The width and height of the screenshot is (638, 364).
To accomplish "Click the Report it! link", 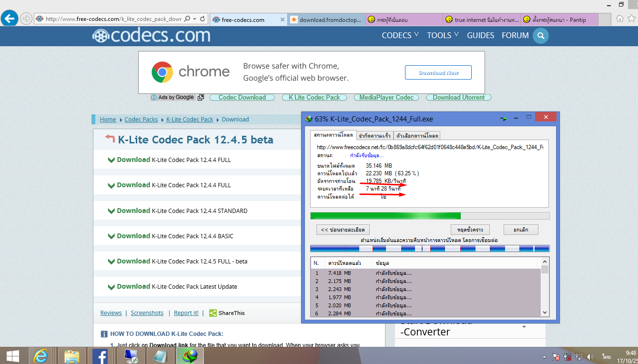I will [x=186, y=313].
